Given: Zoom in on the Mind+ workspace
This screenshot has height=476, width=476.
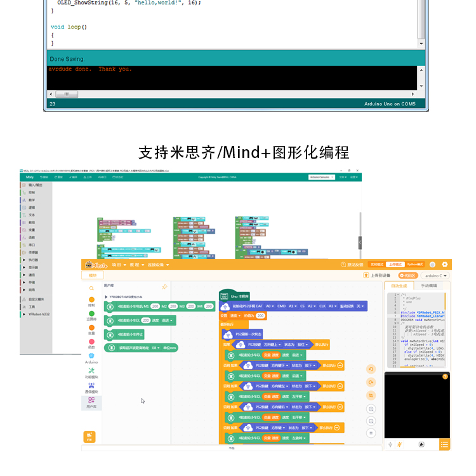Looking at the screenshot, I should 371,409.
